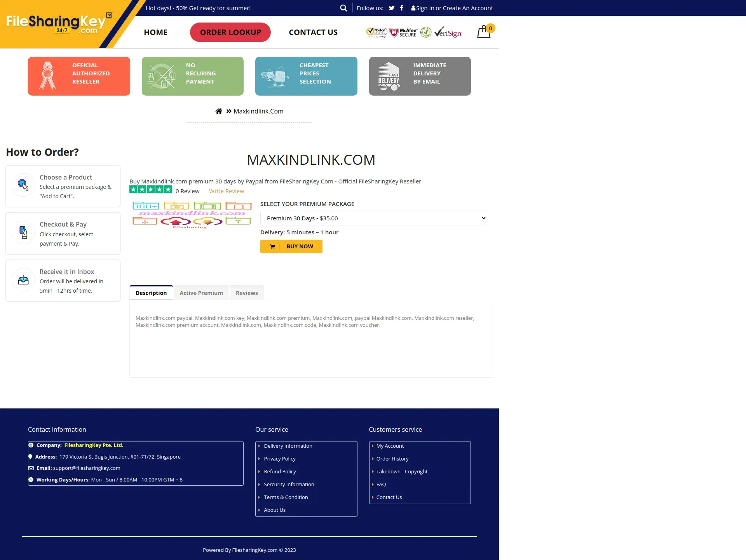Click the Hot days 50% promo text

pos(198,8)
